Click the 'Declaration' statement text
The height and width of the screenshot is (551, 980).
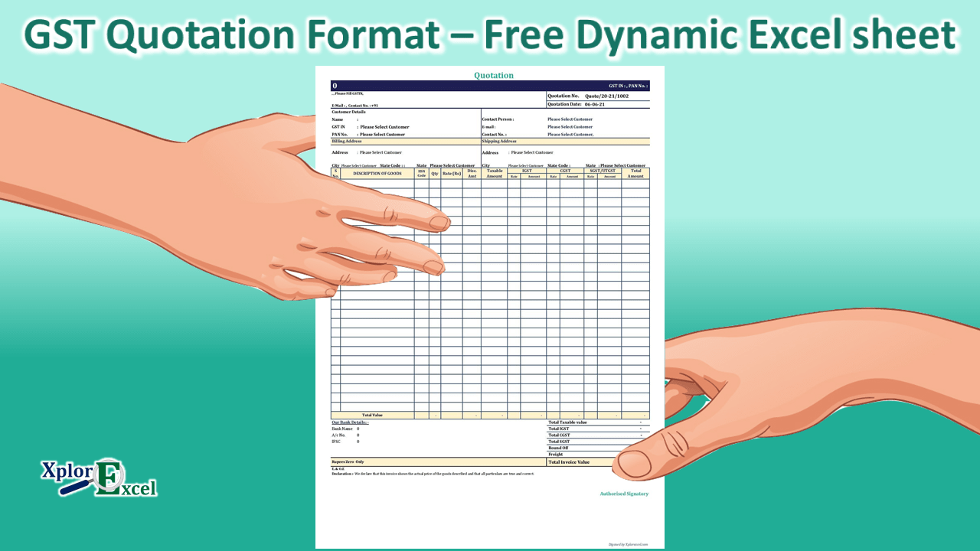click(433, 474)
